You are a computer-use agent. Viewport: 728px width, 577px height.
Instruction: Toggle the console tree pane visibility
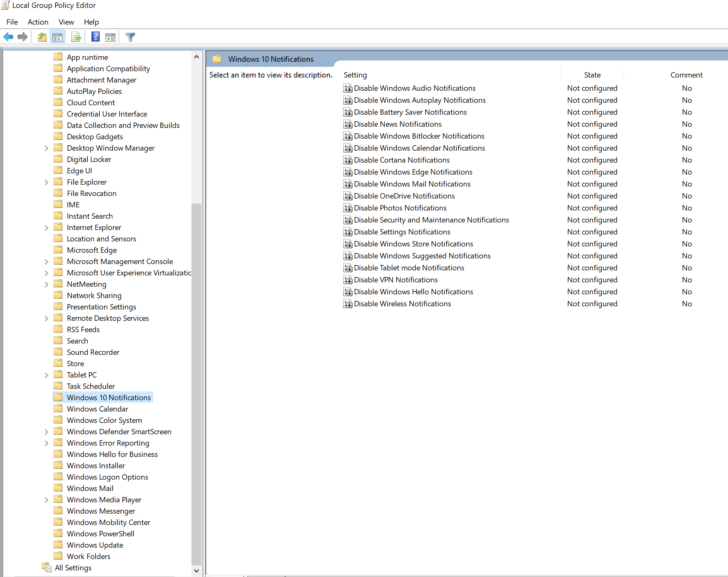(57, 37)
